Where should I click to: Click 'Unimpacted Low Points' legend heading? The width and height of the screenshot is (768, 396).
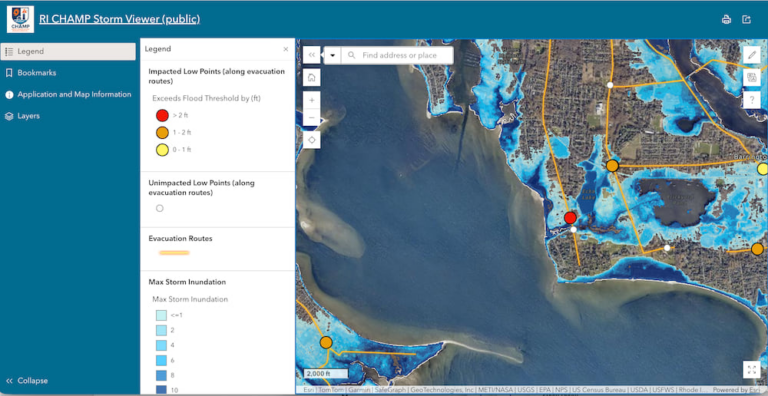coord(201,188)
